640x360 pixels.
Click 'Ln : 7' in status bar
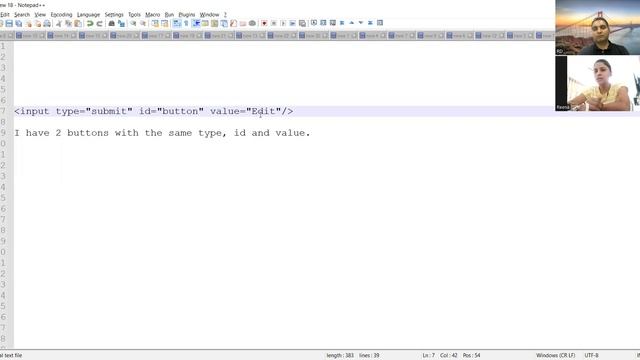429,356
